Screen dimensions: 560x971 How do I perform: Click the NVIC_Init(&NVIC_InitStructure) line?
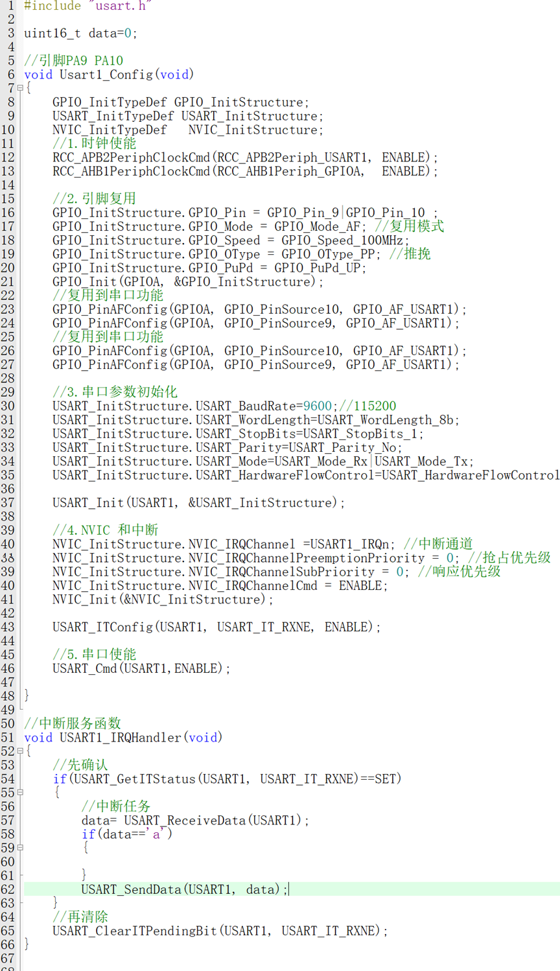click(x=163, y=600)
